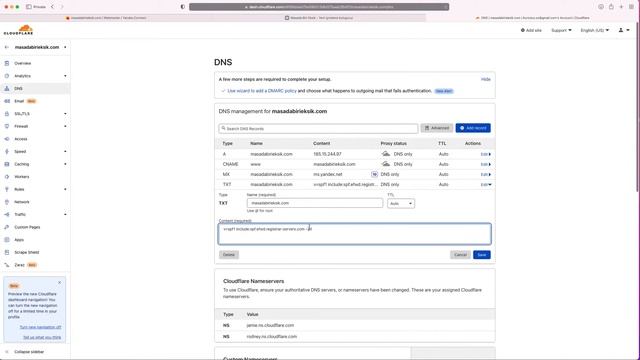Image resolution: width=640 pixels, height=360 pixels.
Task: Click Turn new navigation off link
Action: point(40,327)
